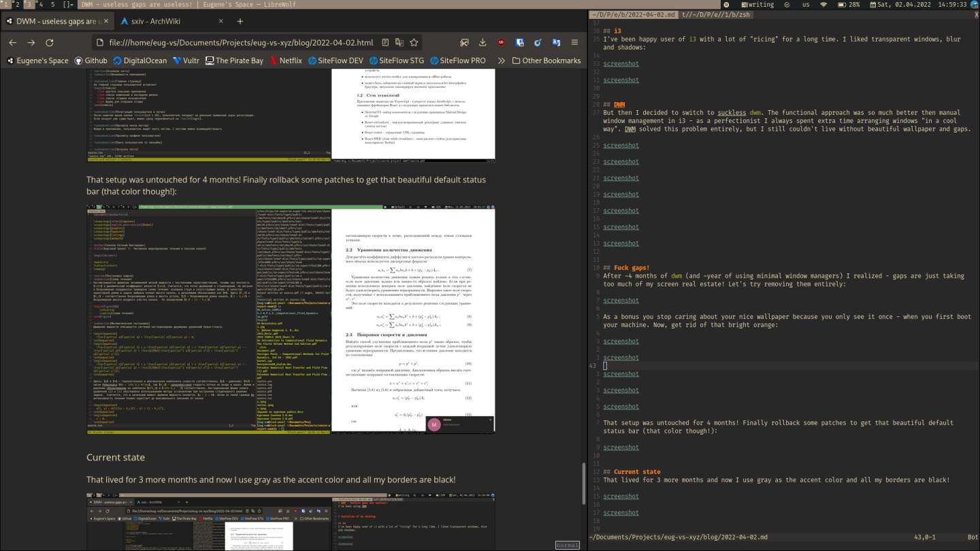Screen dimensions: 980x551
Task: Switch keyboard layout by clicking 'us' indicator
Action: [806, 4]
